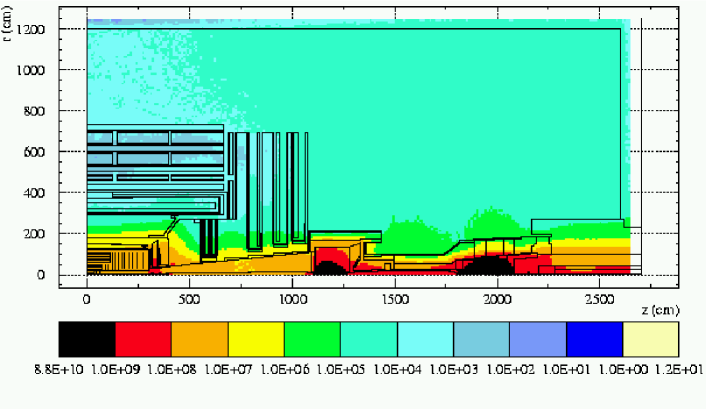Click the legend value 1.0E+01
Image resolution: width=706 pixels, height=409 pixels.
(x=567, y=370)
